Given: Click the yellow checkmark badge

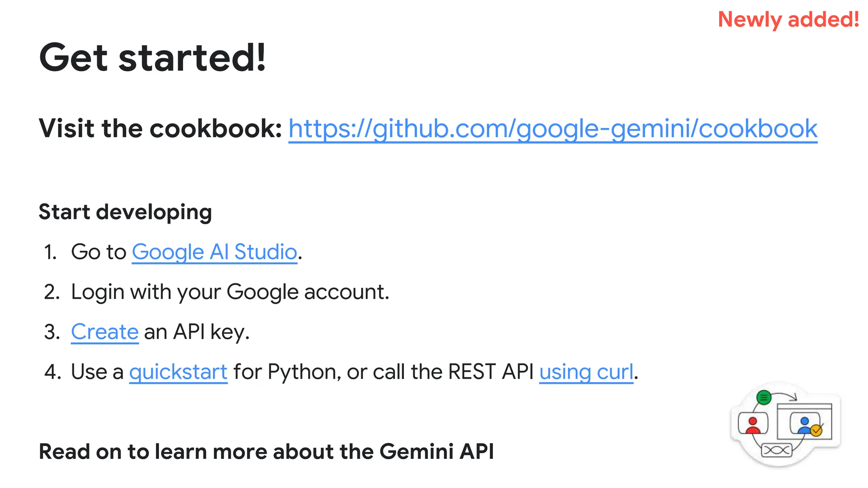Looking at the screenshot, I should coord(816,431).
